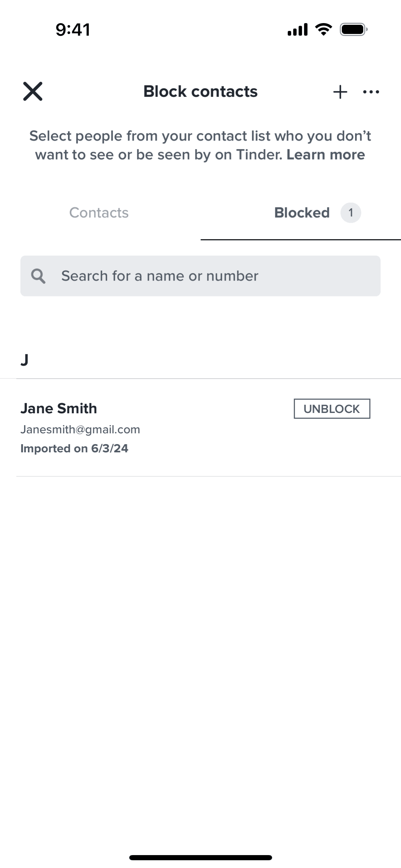This screenshot has width=401, height=868.
Task: Open the three-dot more options menu
Action: 371,92
